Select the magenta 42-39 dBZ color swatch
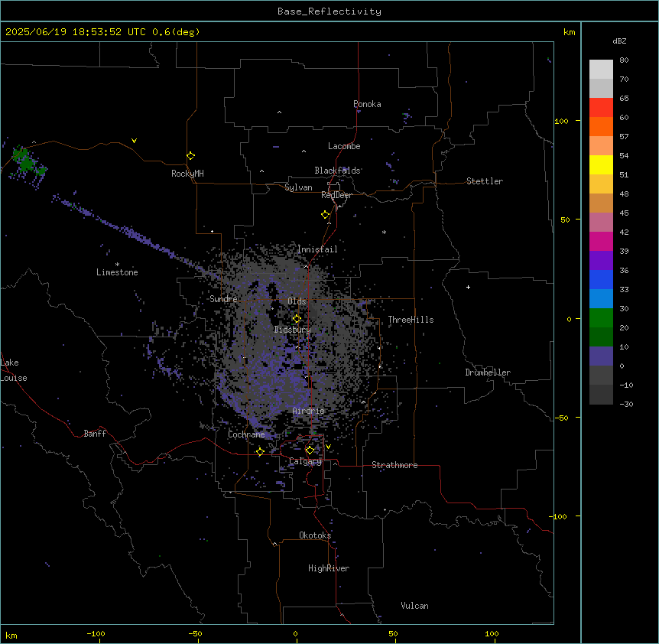The image size is (659, 644). 601,241
